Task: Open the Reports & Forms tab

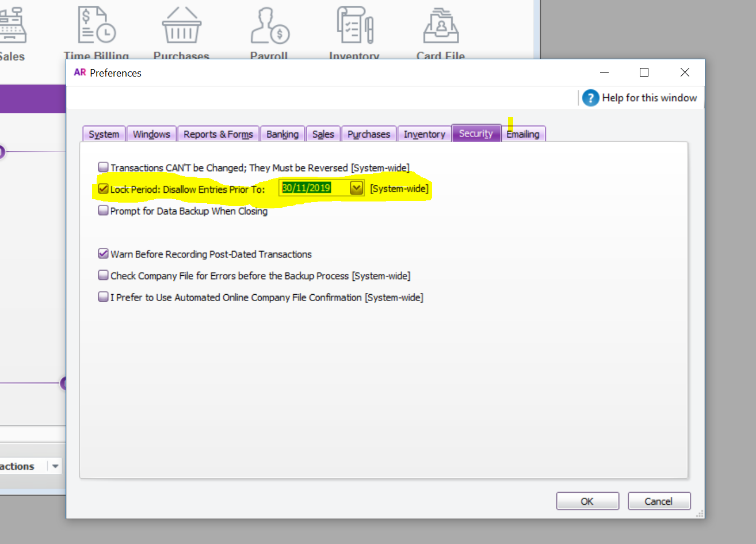Action: pyautogui.click(x=218, y=134)
